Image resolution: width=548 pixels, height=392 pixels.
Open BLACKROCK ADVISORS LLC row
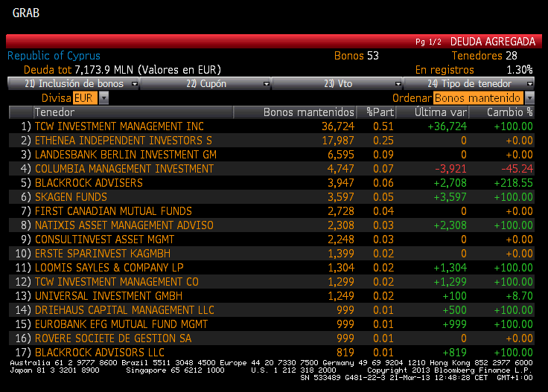tap(271, 353)
